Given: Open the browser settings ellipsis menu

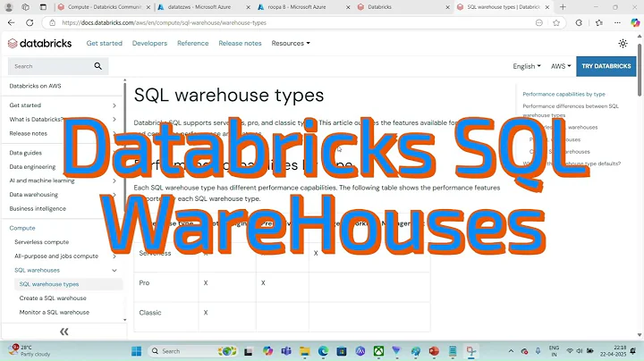Looking at the screenshot, I should click(617, 23).
